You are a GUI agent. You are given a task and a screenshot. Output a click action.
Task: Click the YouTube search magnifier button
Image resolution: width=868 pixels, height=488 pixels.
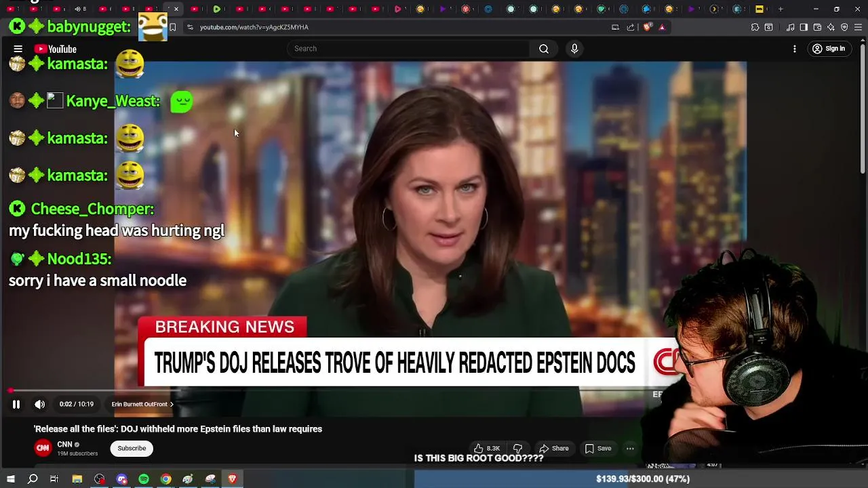[544, 49]
